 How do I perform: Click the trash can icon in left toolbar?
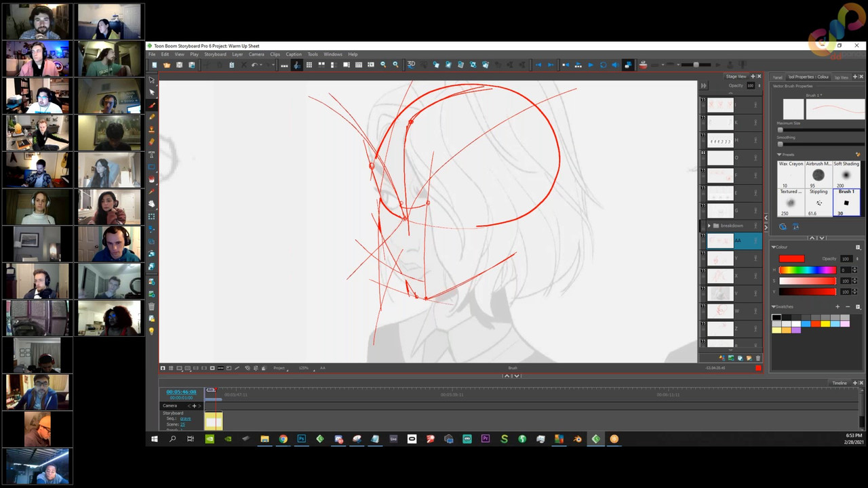pyautogui.click(x=152, y=306)
